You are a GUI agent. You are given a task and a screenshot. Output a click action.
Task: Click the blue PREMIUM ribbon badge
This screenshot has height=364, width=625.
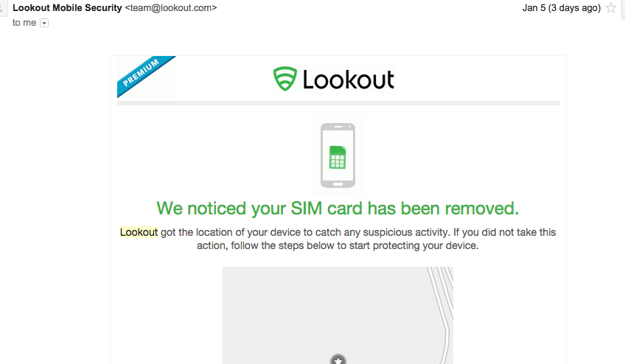click(145, 75)
